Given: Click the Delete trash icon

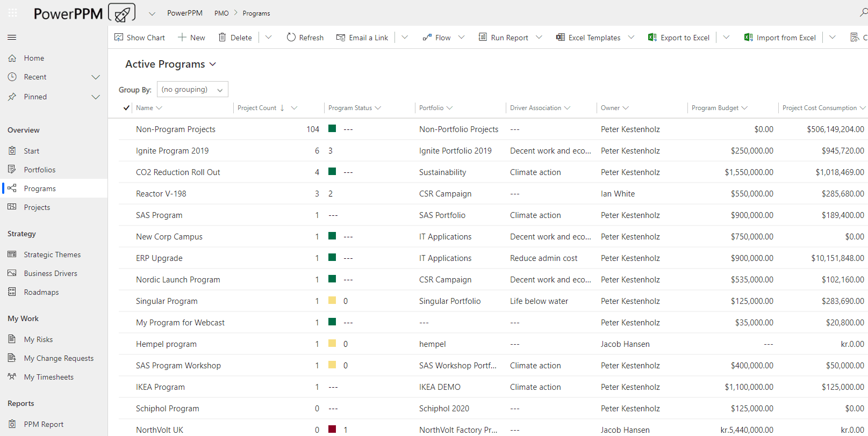Looking at the screenshot, I should click(x=222, y=38).
